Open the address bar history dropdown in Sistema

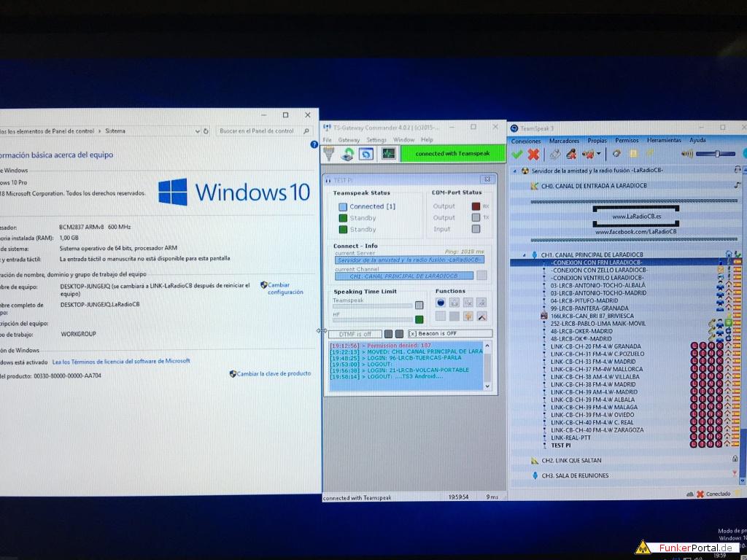pyautogui.click(x=198, y=131)
